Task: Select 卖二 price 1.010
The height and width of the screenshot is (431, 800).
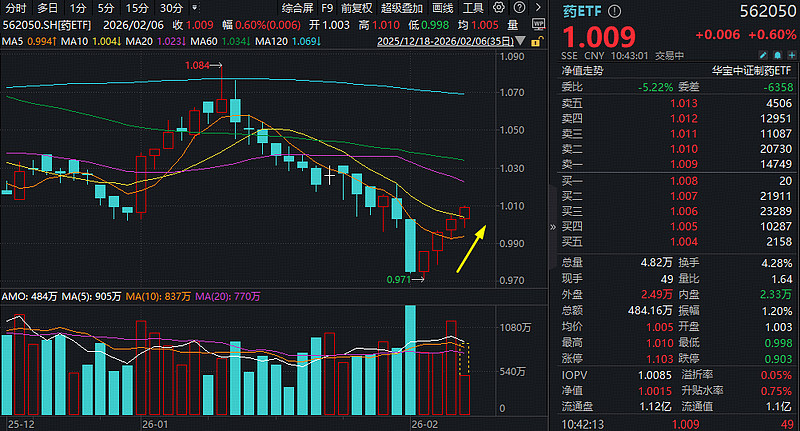Action: pos(684,149)
